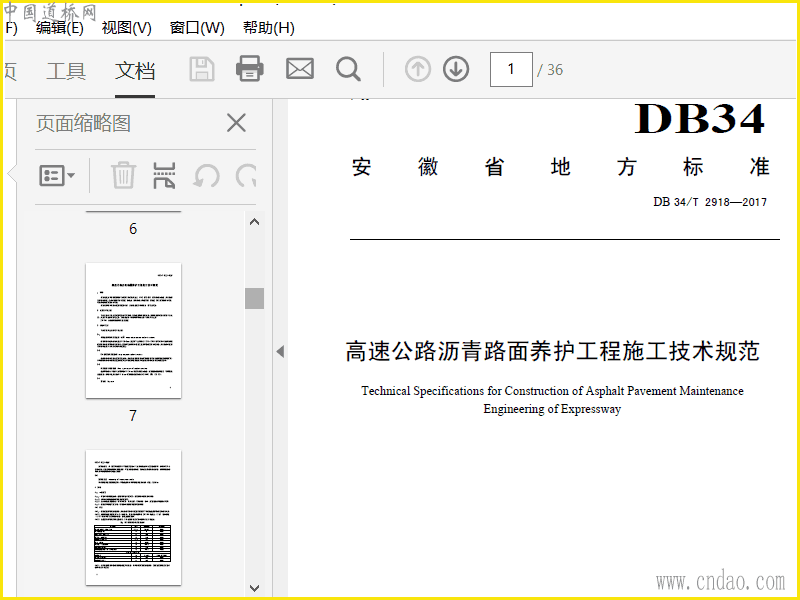800x600 pixels.
Task: Open the 编辑(E) menu
Action: point(60,28)
